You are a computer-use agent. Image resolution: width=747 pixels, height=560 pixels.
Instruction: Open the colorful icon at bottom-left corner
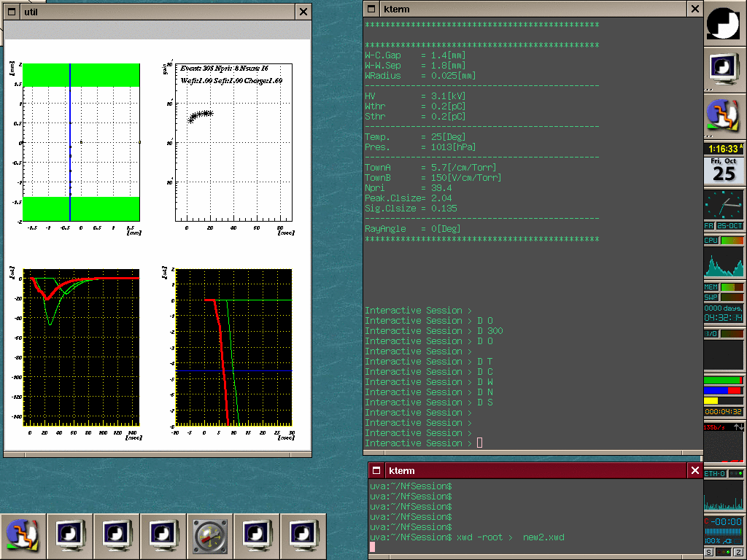point(23,536)
